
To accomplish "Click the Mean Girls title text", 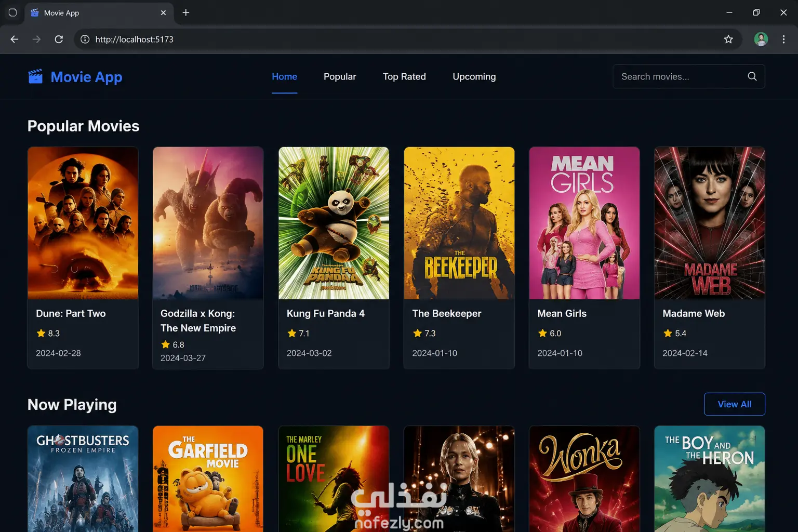I will pyautogui.click(x=562, y=313).
